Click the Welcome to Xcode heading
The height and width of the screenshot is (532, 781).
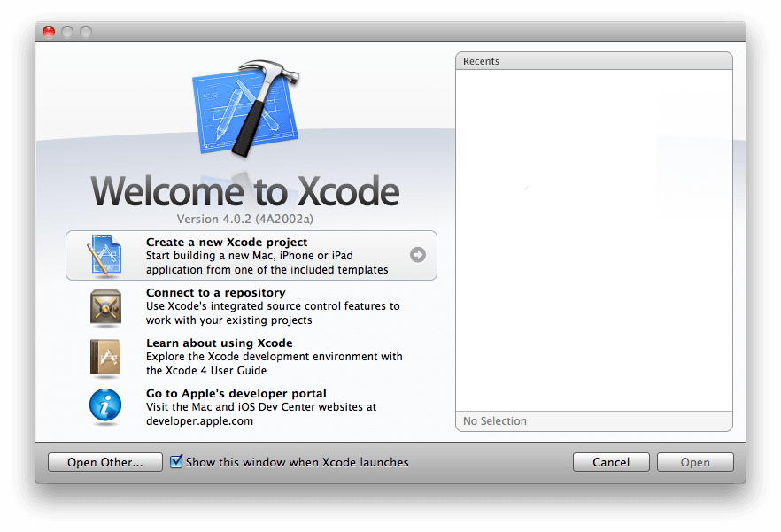245,191
